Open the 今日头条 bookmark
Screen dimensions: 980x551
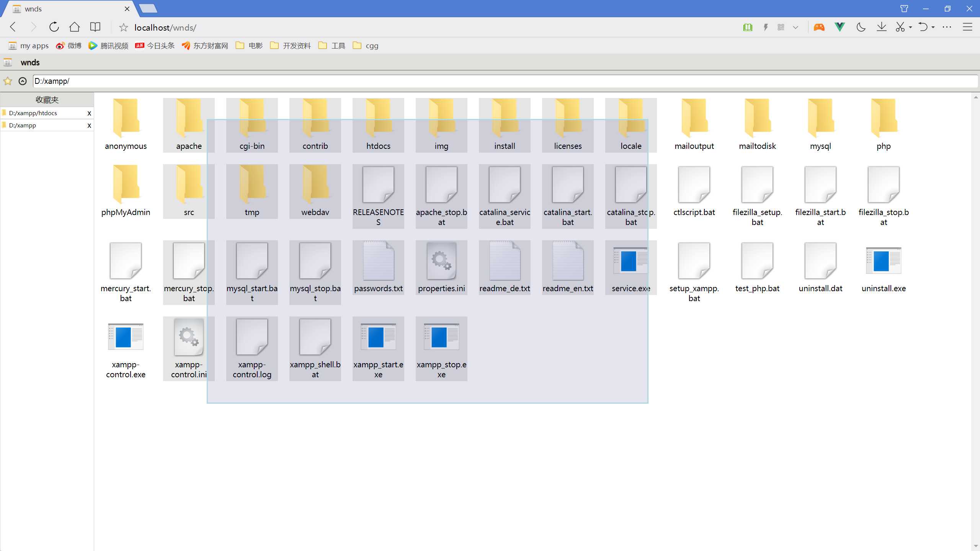click(x=155, y=46)
